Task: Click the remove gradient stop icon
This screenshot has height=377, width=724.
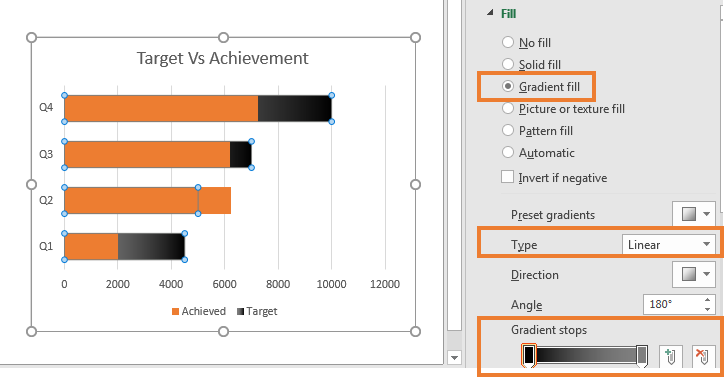Action: [703, 357]
